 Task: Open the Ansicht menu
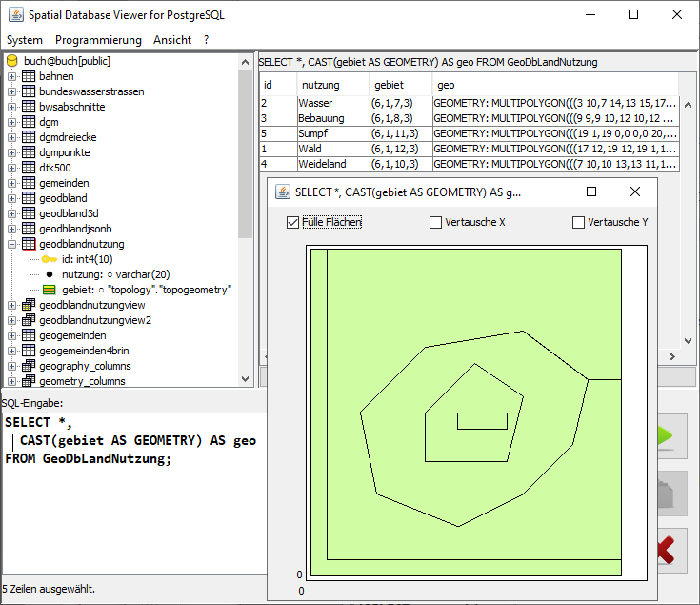point(172,40)
